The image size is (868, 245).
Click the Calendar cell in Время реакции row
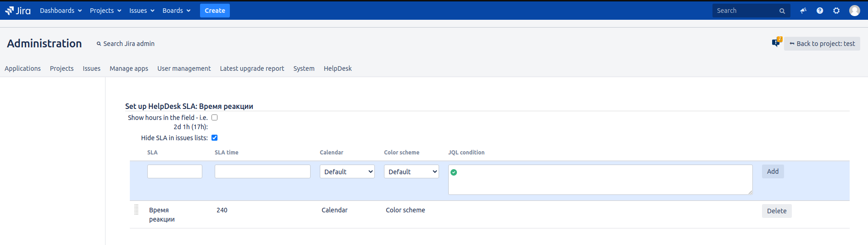point(334,210)
